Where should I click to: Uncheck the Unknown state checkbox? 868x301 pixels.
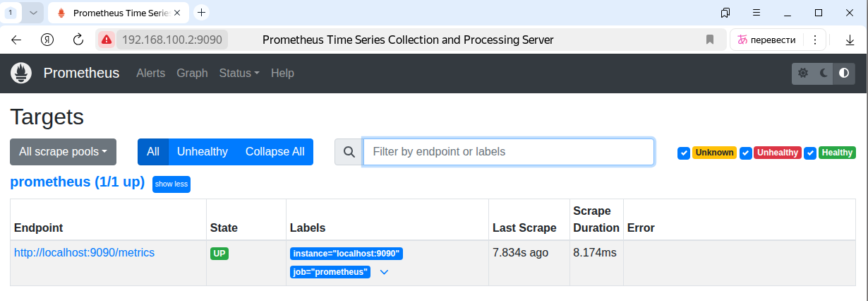pos(683,153)
